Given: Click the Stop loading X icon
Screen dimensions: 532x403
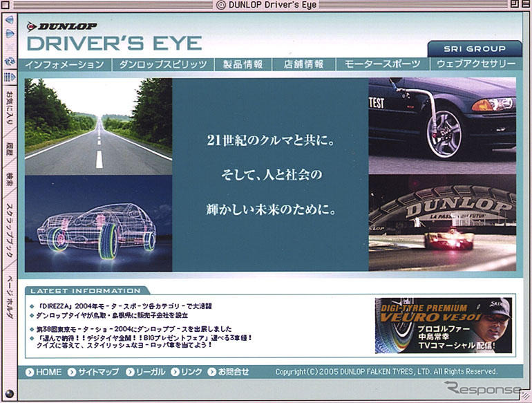Looking at the screenshot, I should click(x=10, y=48).
